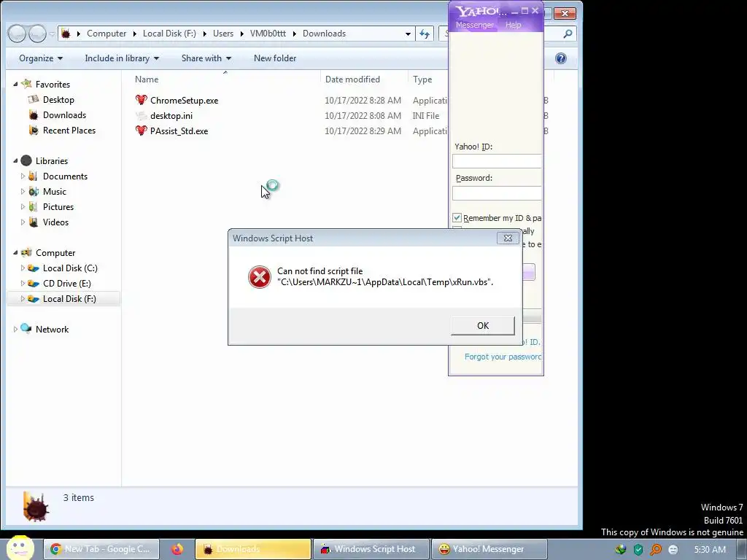The width and height of the screenshot is (747, 560).
Task: Click Forgot your password link
Action: (x=503, y=357)
